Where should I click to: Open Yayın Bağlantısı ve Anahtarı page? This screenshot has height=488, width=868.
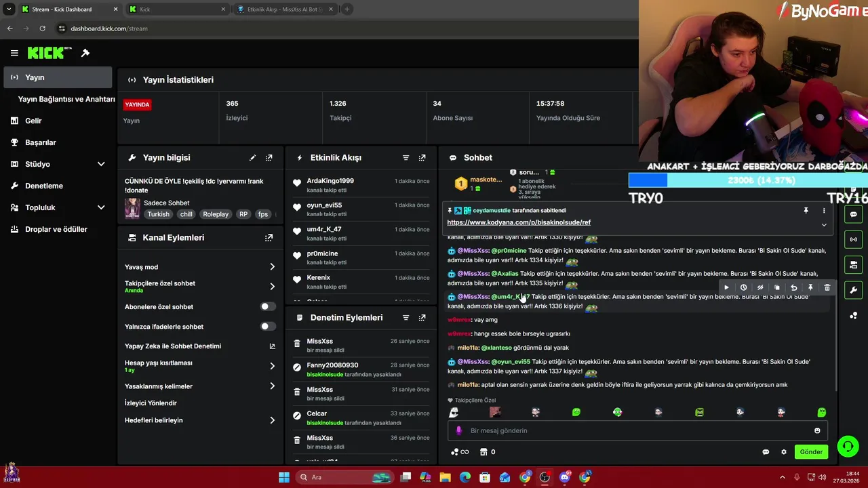[66, 99]
